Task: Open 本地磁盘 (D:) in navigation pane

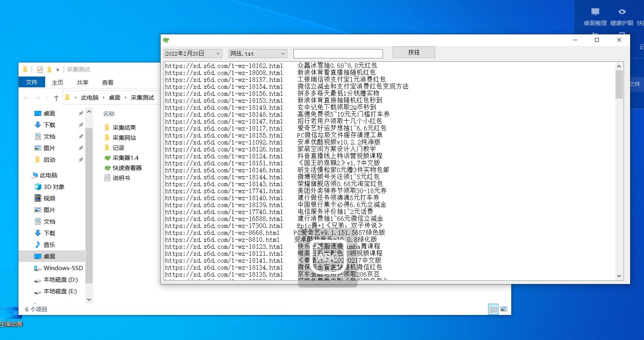Action: [61, 279]
